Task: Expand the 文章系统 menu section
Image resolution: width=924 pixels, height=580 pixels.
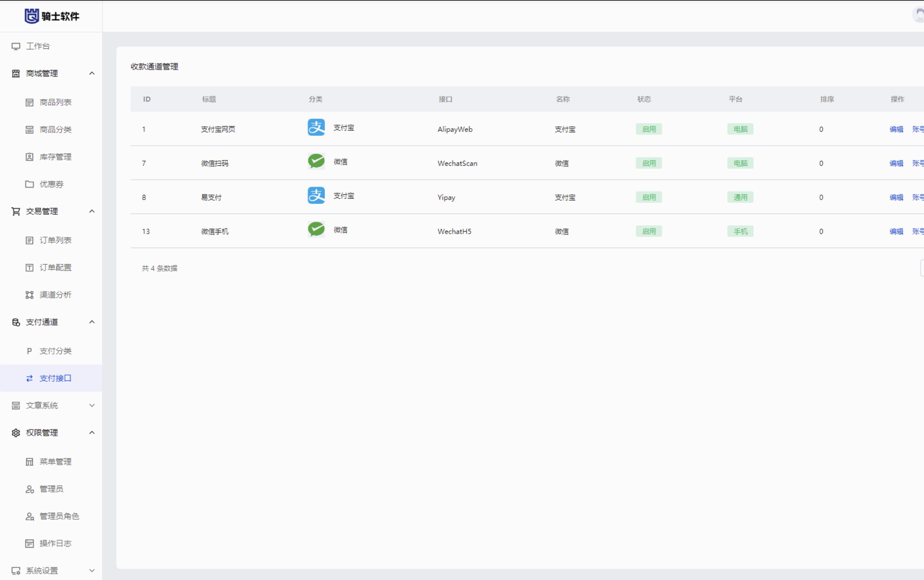Action: (92, 405)
